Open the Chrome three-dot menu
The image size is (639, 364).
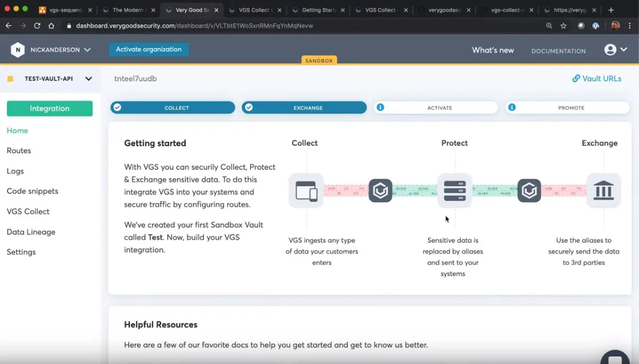coord(630,26)
